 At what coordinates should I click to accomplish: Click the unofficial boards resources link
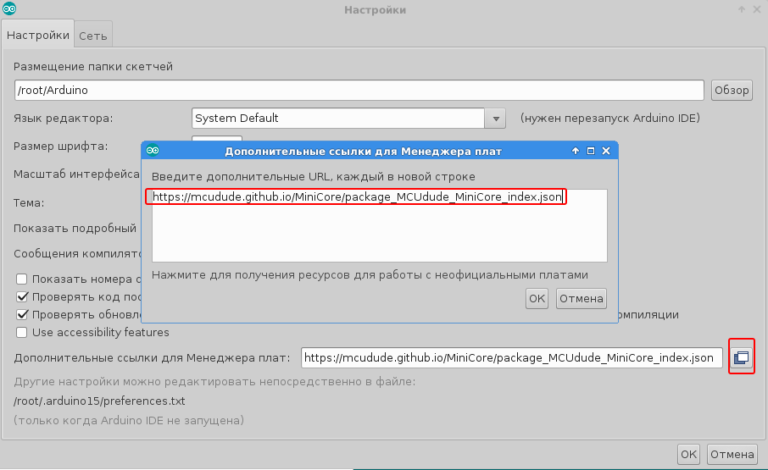[370, 273]
